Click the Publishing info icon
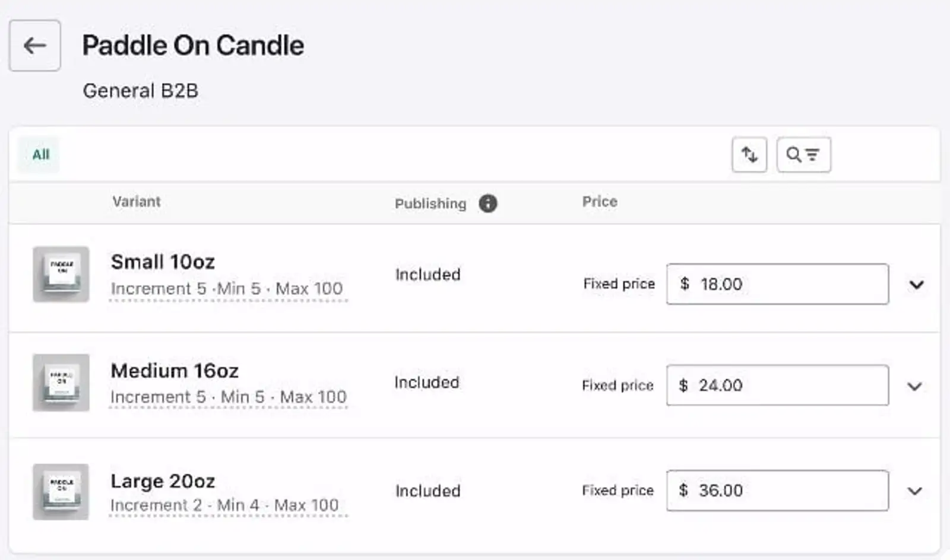 488,203
